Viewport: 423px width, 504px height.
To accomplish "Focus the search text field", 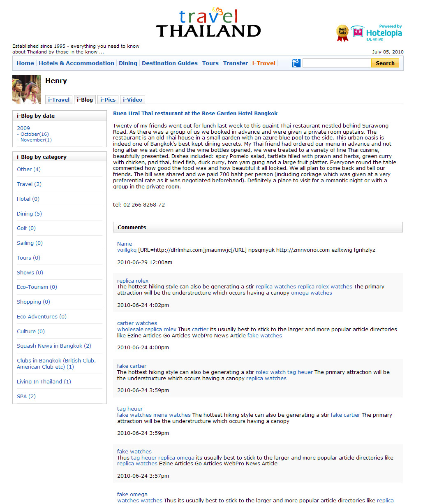I will (336, 63).
